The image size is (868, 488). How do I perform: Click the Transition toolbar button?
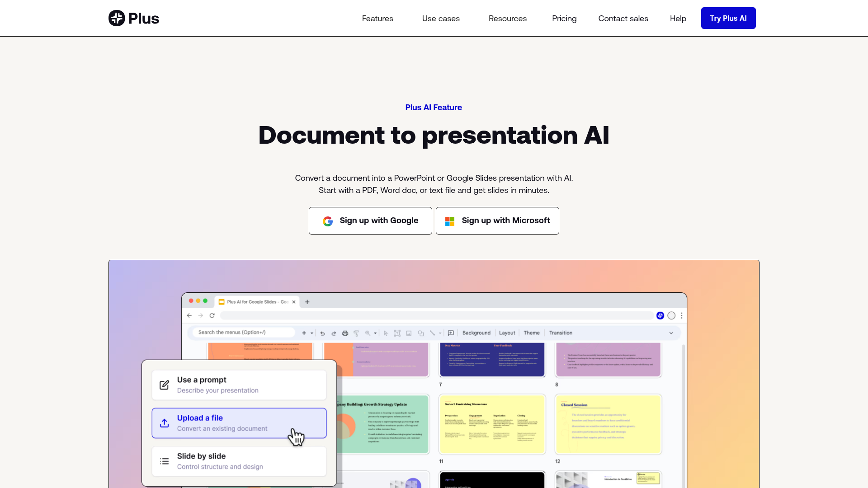[x=561, y=333]
